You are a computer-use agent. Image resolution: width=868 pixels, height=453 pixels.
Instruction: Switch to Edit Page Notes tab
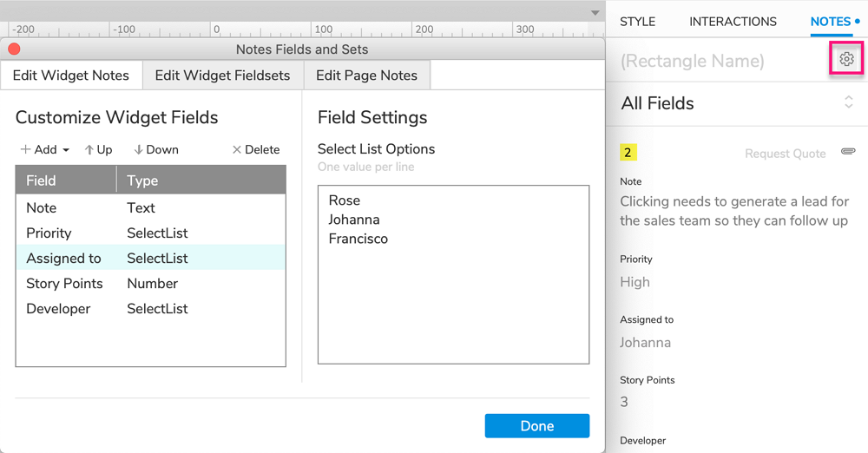pyautogui.click(x=366, y=75)
